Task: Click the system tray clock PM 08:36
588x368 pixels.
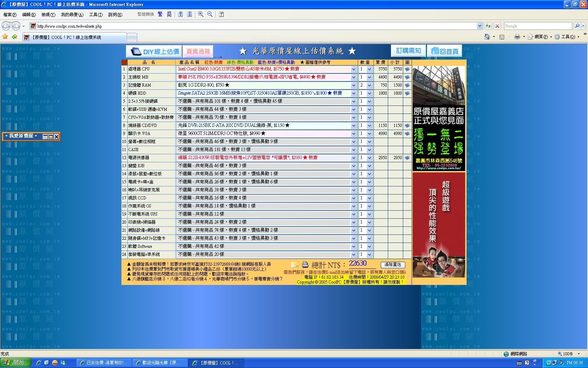Action: pyautogui.click(x=575, y=363)
